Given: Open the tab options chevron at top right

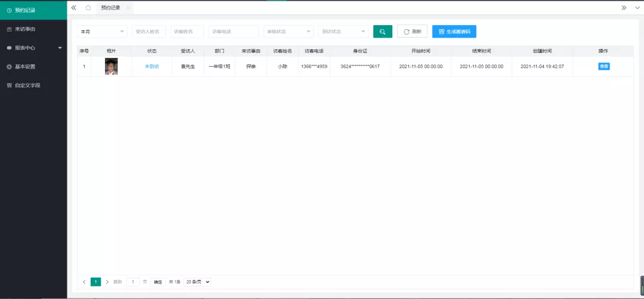Looking at the screenshot, I should click(x=636, y=8).
